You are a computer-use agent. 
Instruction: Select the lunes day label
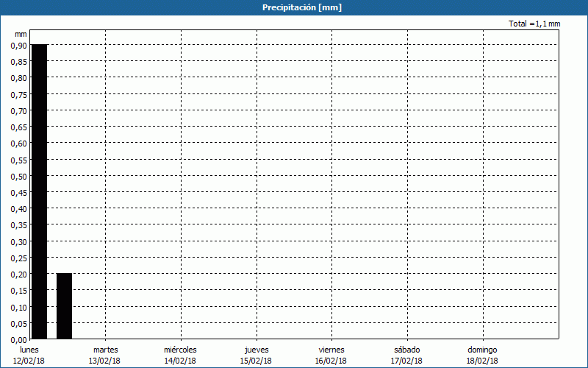click(29, 350)
